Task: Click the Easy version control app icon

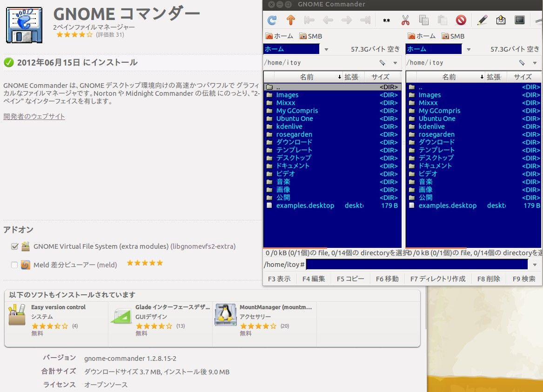Action: 17,314
